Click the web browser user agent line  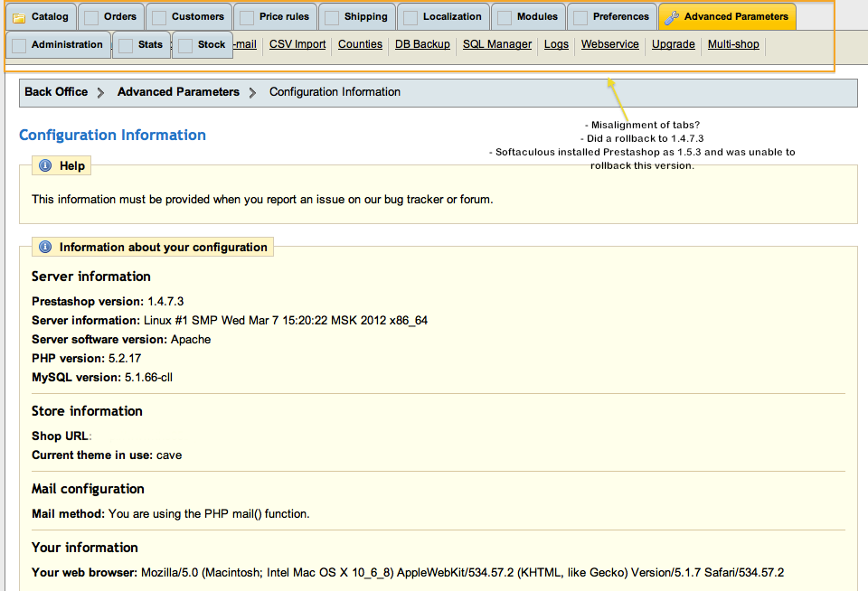[x=408, y=572]
